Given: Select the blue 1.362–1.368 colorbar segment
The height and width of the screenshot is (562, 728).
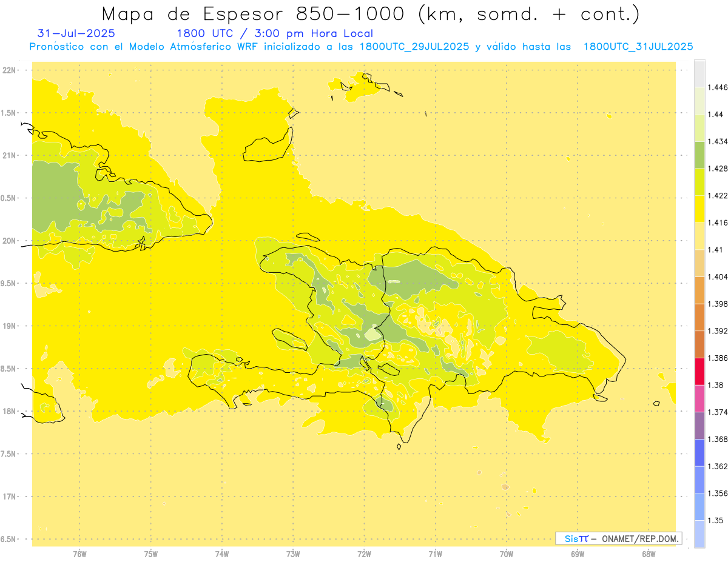Looking at the screenshot, I should tap(699, 452).
